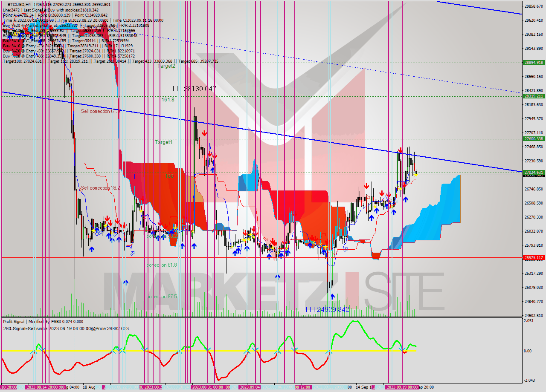546x392 pixels.
Task: Click the -2.043 oscillator scale value
Action: pyautogui.click(x=529, y=380)
